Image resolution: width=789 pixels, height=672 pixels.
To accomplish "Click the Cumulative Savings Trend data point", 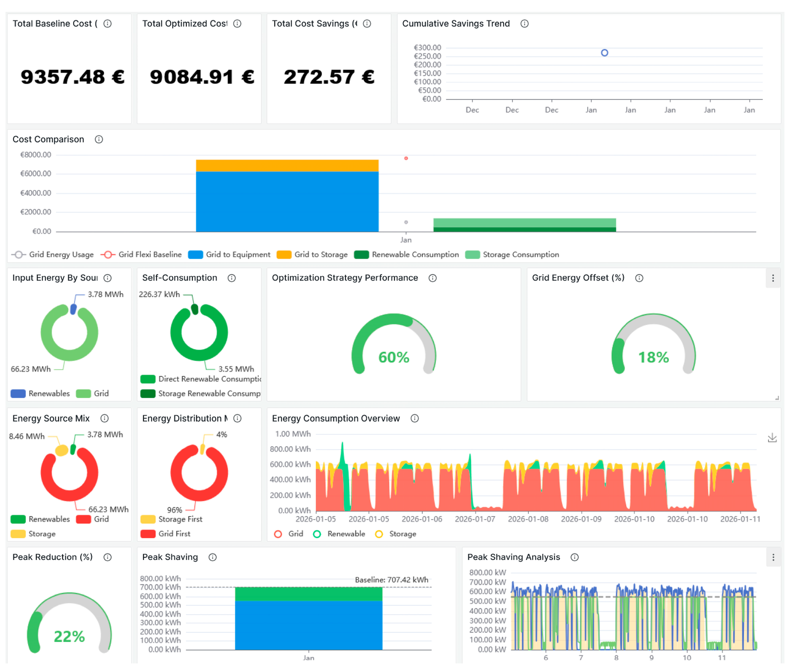I will click(604, 53).
